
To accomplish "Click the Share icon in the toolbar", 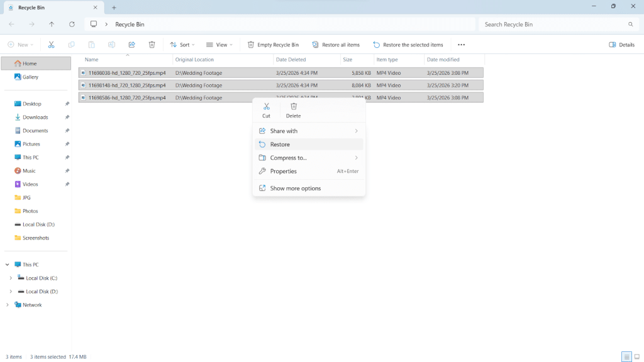I will (x=131, y=45).
